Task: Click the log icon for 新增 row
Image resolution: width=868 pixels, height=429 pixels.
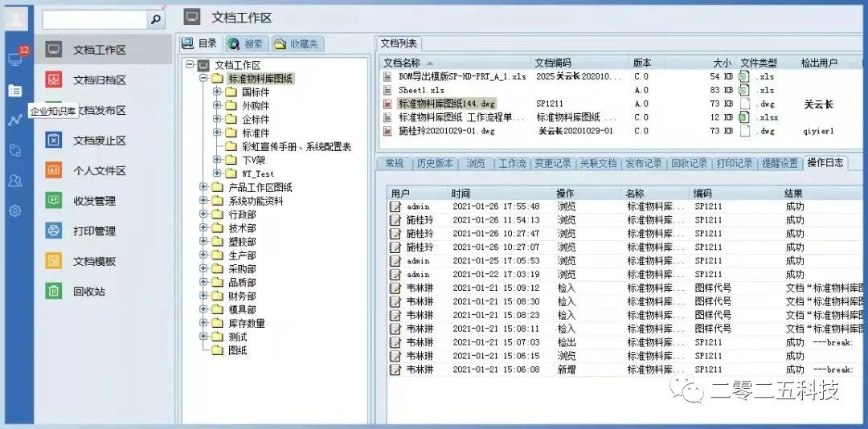Action: click(x=395, y=370)
